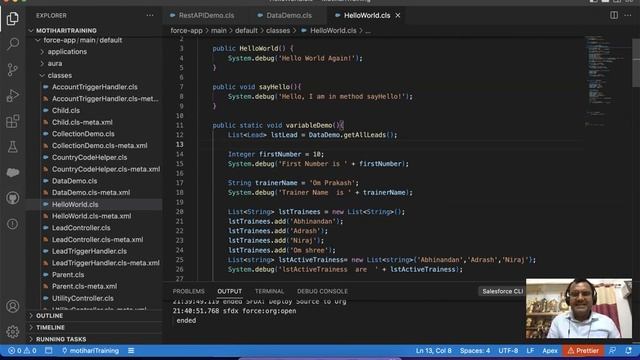Expand the Running Tasks section
The width and height of the screenshot is (640, 360).
click(61, 340)
